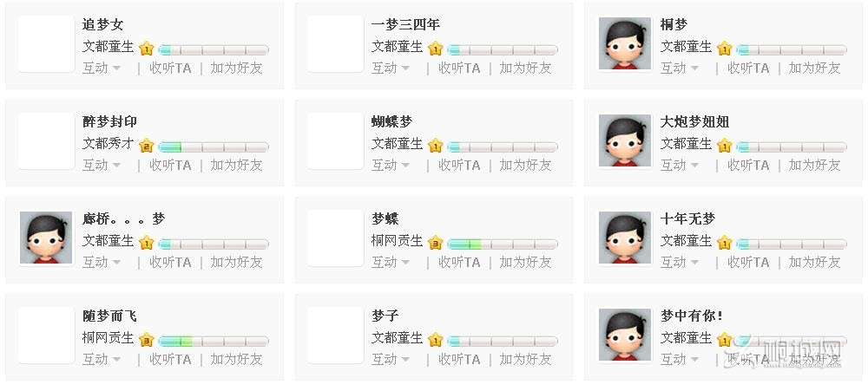The height and width of the screenshot is (391, 868).
Task: Open the username link 随梦而飞
Action: 109,316
